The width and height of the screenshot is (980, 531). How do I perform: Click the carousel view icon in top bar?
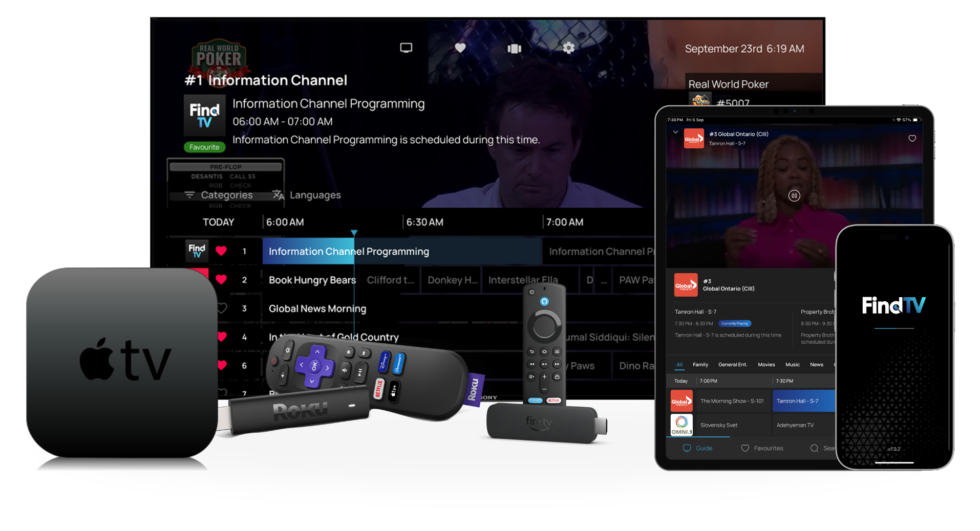(514, 49)
